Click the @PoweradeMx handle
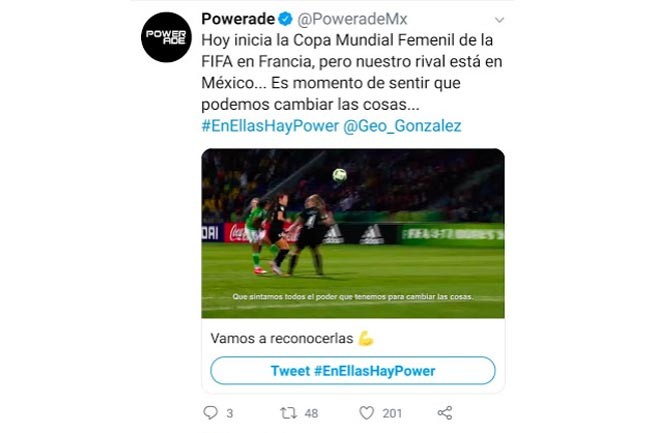This screenshot has height=433, width=650. pos(352,19)
